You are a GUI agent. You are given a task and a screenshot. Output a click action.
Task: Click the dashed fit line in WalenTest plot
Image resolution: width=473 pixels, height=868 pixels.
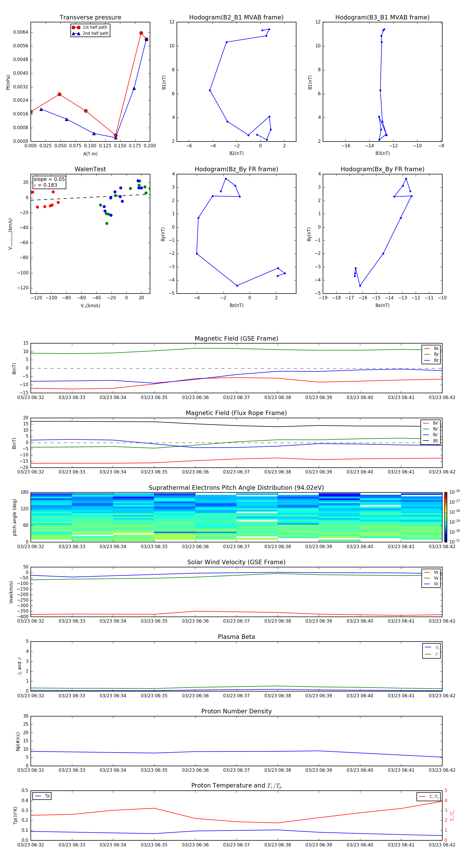(x=90, y=197)
